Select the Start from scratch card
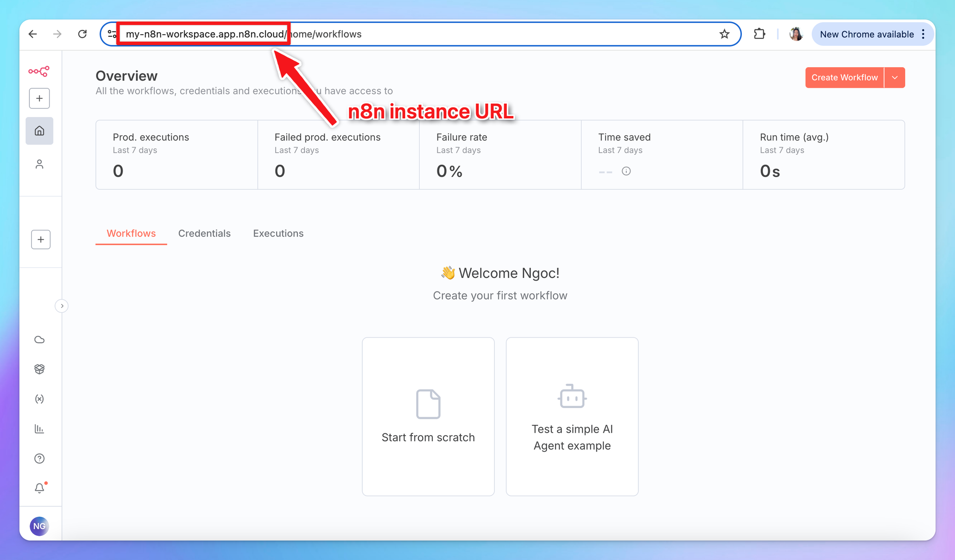 tap(428, 416)
